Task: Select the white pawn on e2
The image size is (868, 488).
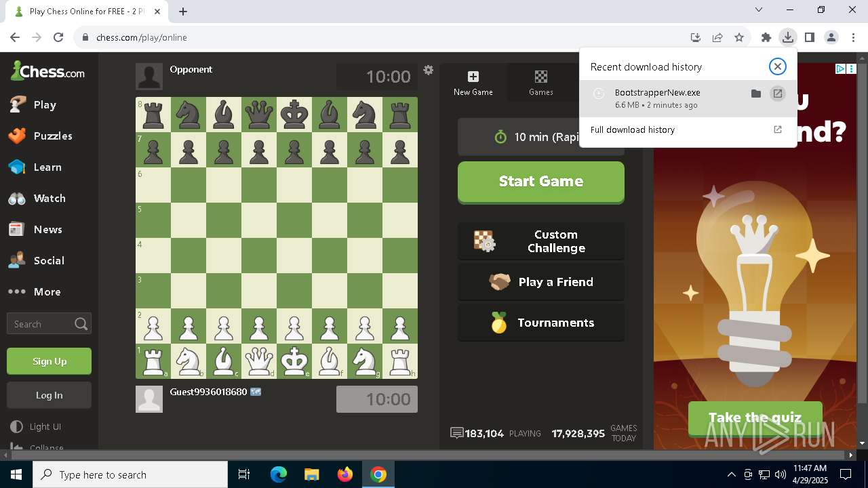Action: [x=294, y=326]
